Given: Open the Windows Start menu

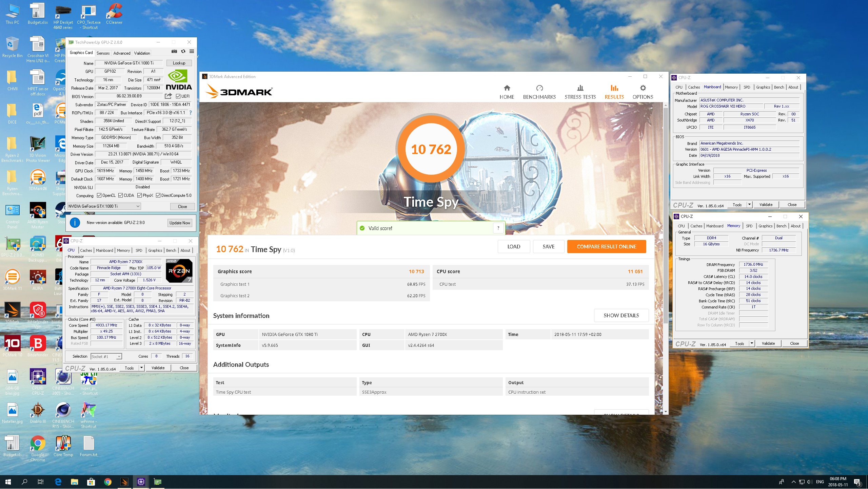Looking at the screenshot, I should [8, 482].
